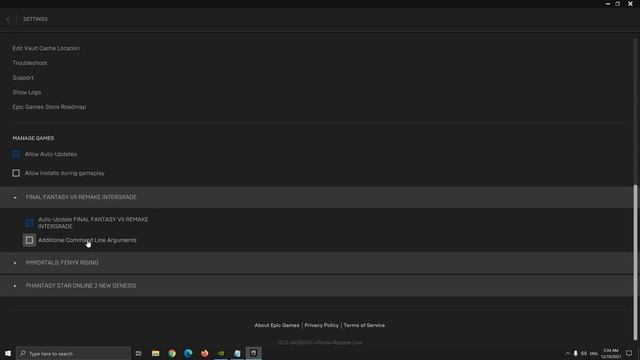Open Epic Games Store Roadmap
The image size is (640, 360).
49,107
